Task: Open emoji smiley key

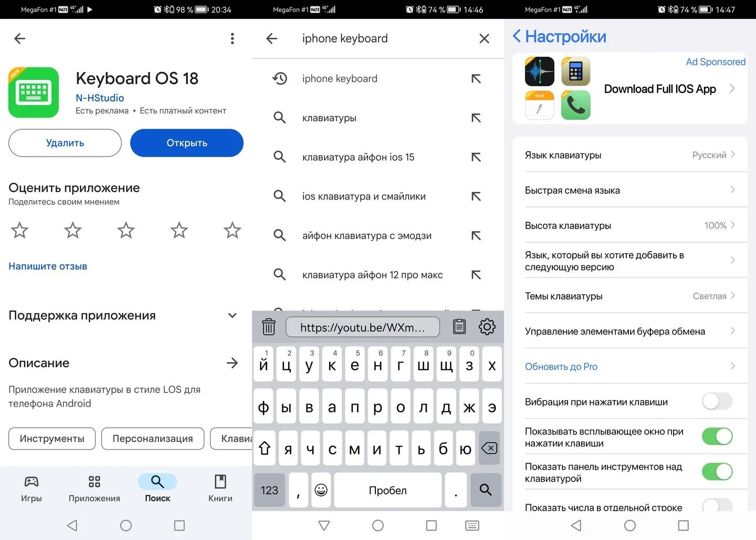Action: (321, 490)
